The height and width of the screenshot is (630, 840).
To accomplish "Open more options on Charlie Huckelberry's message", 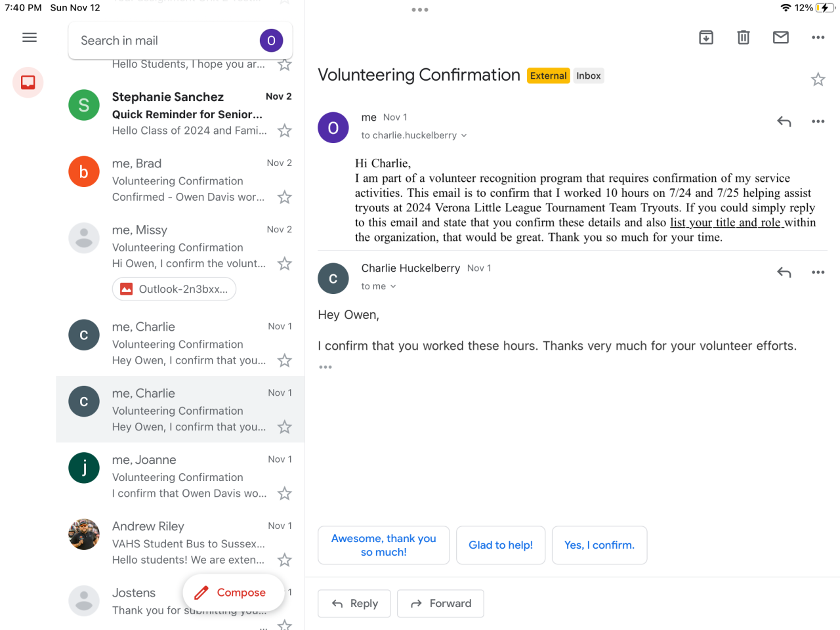I will click(818, 272).
